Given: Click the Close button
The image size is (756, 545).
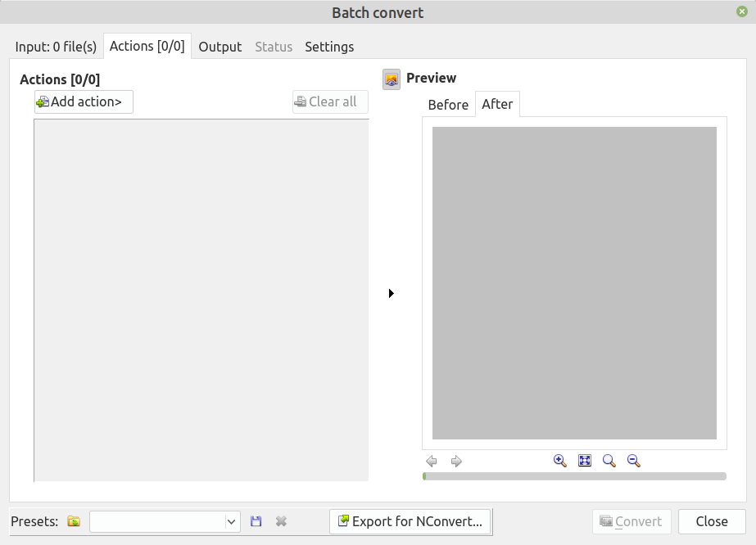Looking at the screenshot, I should [712, 521].
